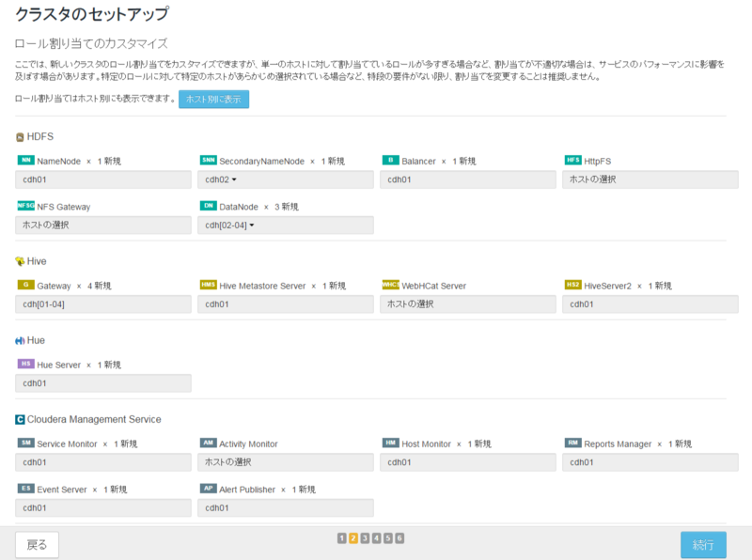Open the Host Monitor cdh01 host field
This screenshot has width=752, height=560.
(x=467, y=462)
